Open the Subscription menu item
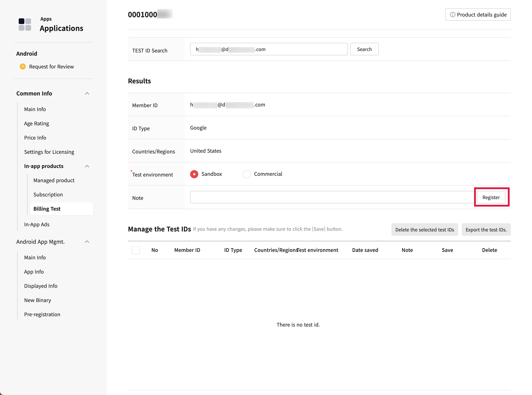 (48, 195)
